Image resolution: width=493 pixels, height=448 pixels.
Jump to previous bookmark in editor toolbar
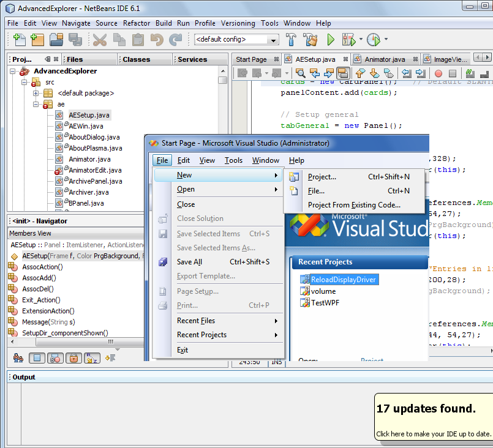coord(360,73)
